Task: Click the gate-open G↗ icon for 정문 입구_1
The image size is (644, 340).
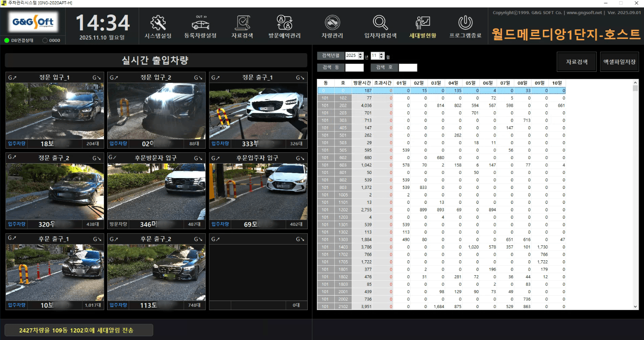Action: pos(12,78)
